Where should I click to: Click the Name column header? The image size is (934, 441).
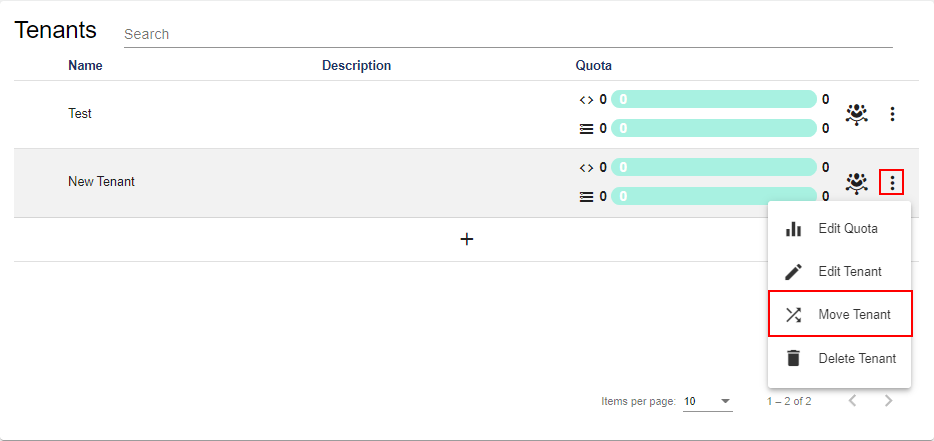point(85,66)
